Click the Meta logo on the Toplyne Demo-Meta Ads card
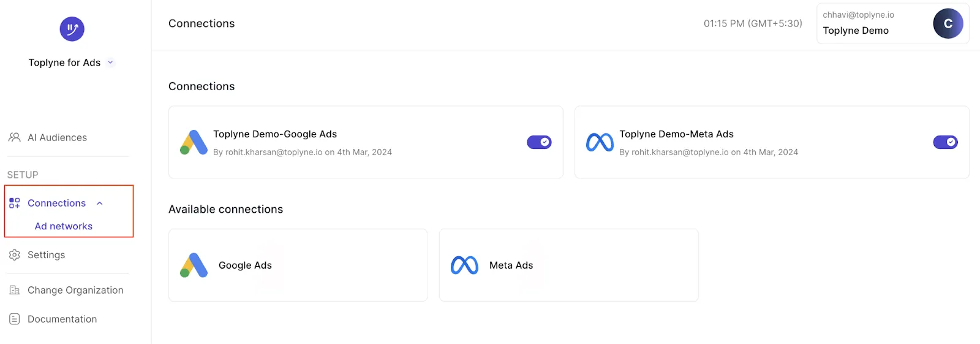This screenshot has width=980, height=344. pos(600,142)
